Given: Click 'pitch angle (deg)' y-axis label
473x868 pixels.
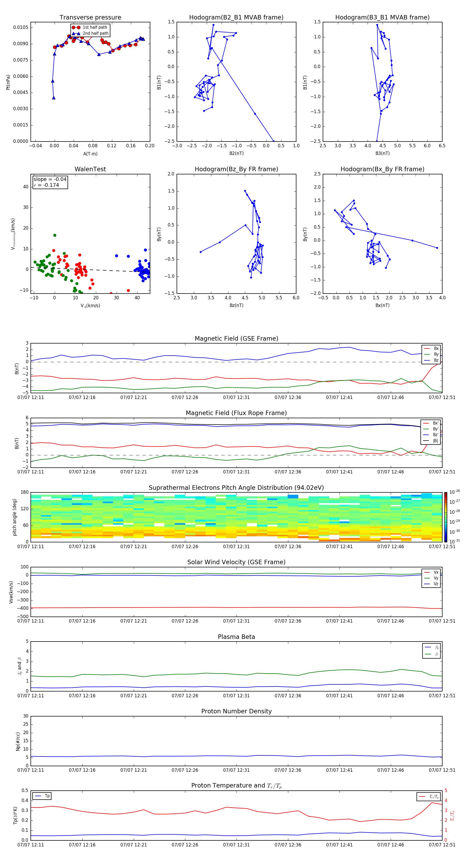Looking at the screenshot, I should [14, 517].
